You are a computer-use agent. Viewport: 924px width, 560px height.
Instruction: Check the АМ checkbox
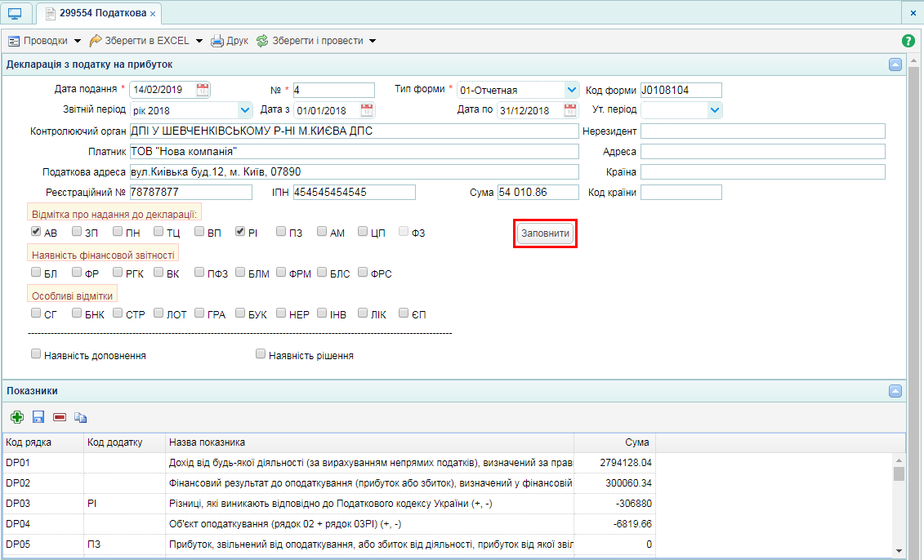pos(322,231)
